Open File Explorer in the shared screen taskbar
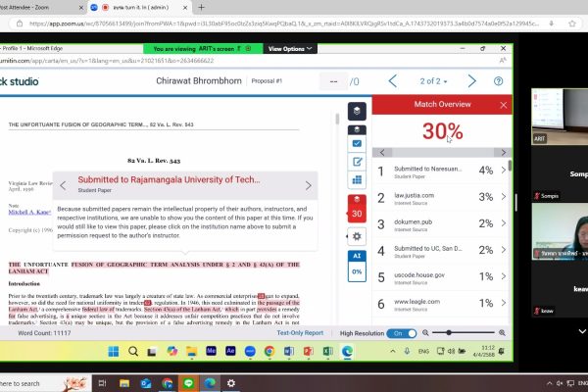This screenshot has height=392, width=588. (x=192, y=352)
